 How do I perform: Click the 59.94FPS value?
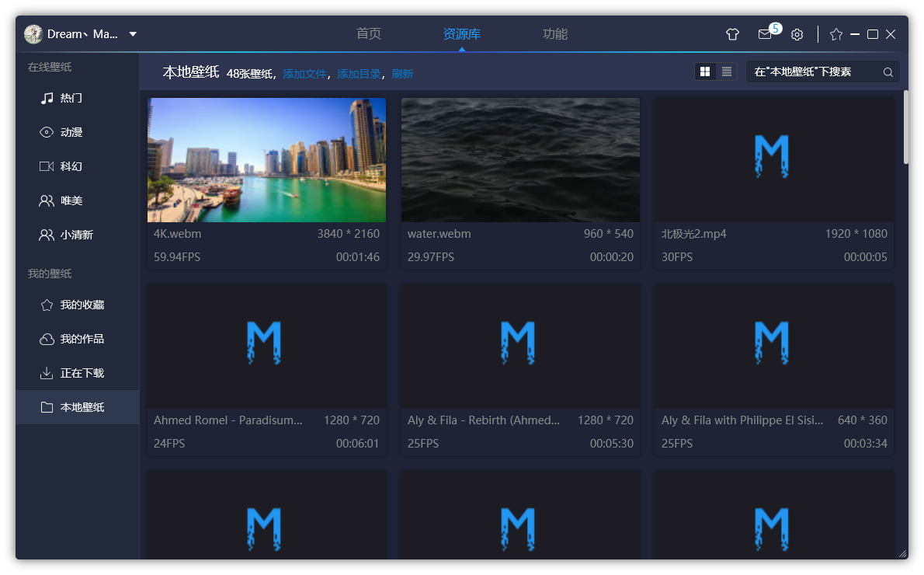click(177, 257)
